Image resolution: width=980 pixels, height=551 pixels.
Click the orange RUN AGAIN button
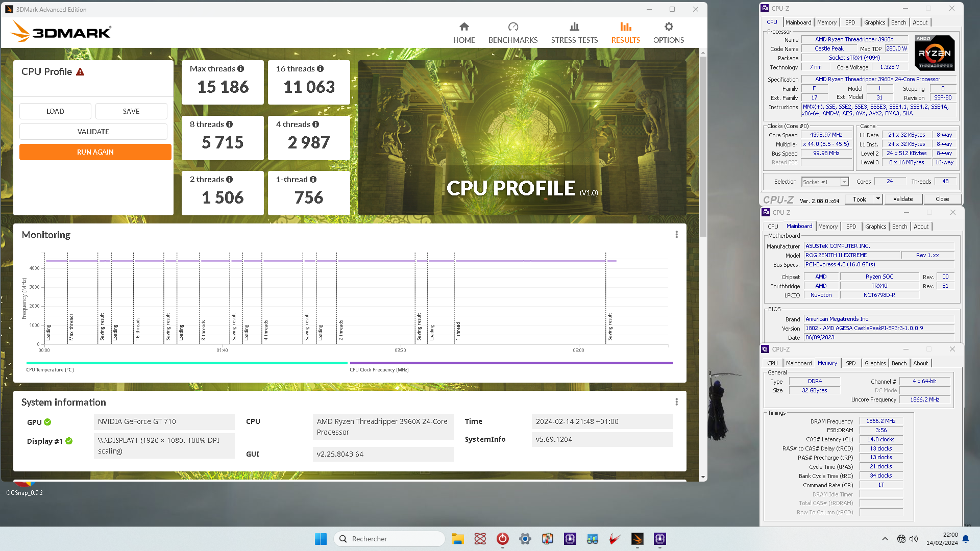[x=95, y=152]
